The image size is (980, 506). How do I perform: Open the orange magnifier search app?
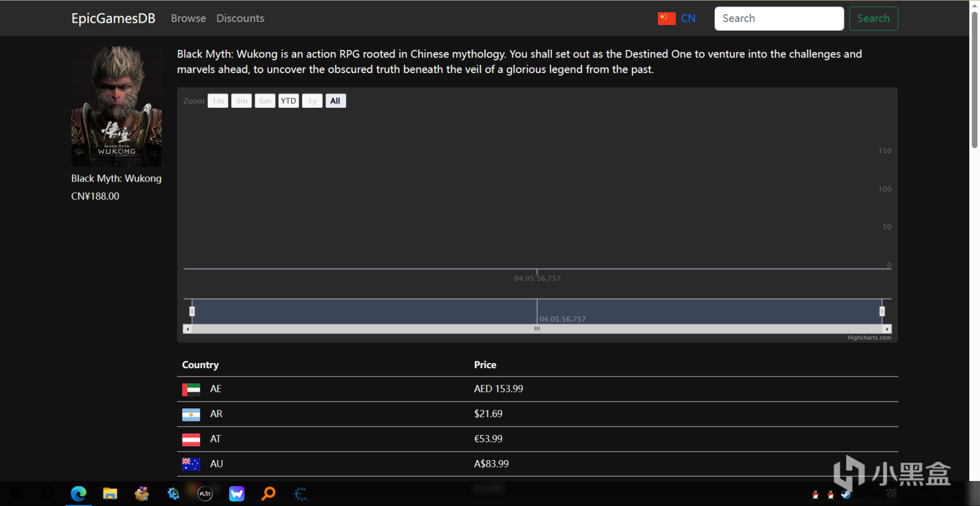tap(268, 494)
